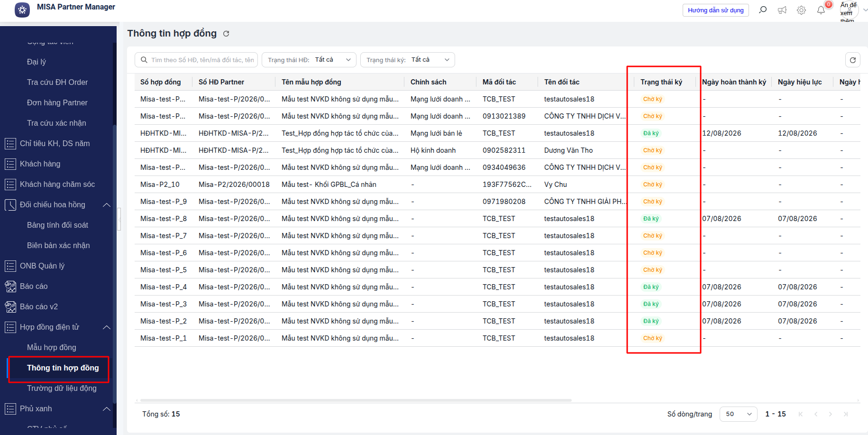Click the Báo cáo sidebar icon
Screen dimensions: 868x435
tap(10, 286)
